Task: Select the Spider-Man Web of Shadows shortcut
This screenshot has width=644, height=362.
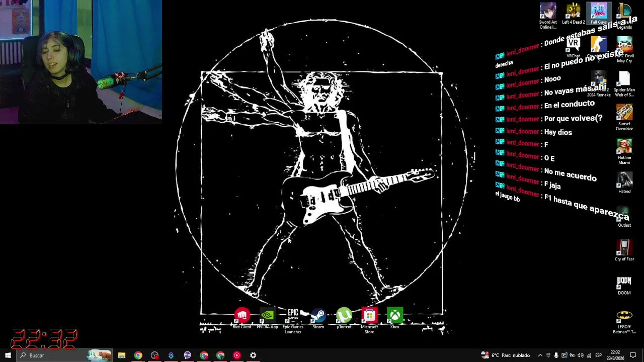Action: point(624,84)
